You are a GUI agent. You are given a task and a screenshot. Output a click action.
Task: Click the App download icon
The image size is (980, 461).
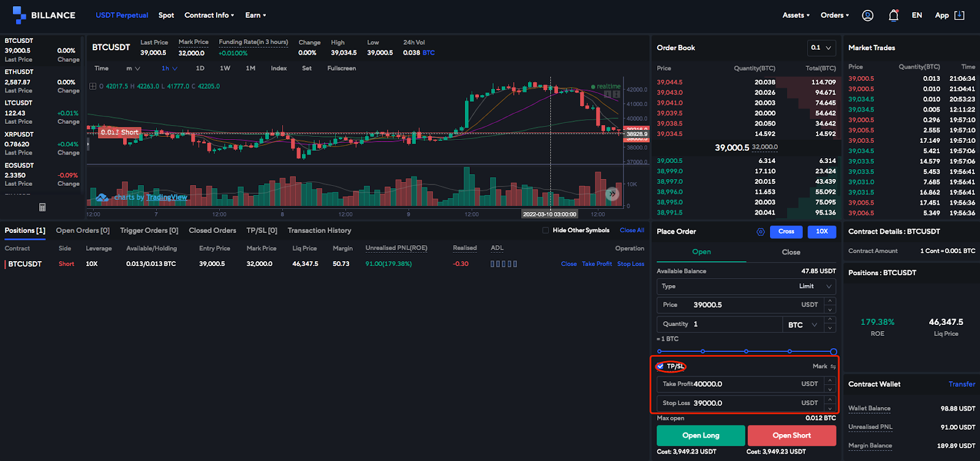(x=959, y=15)
